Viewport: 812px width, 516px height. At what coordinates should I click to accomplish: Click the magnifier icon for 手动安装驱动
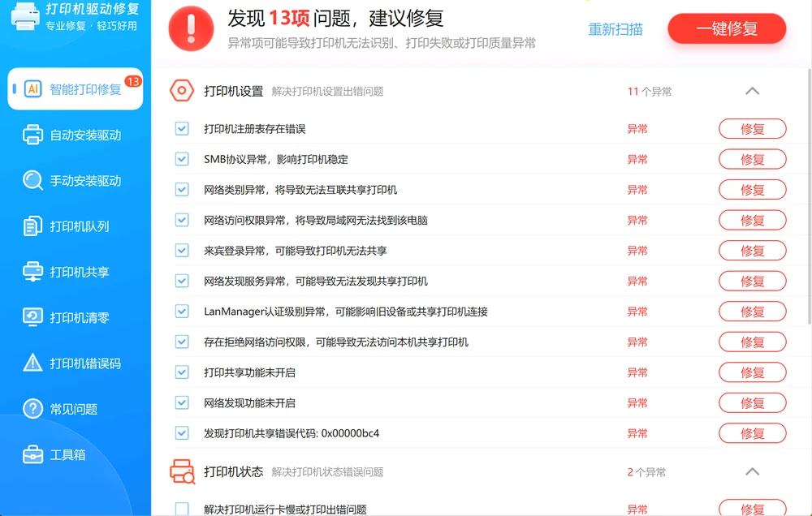pos(32,180)
